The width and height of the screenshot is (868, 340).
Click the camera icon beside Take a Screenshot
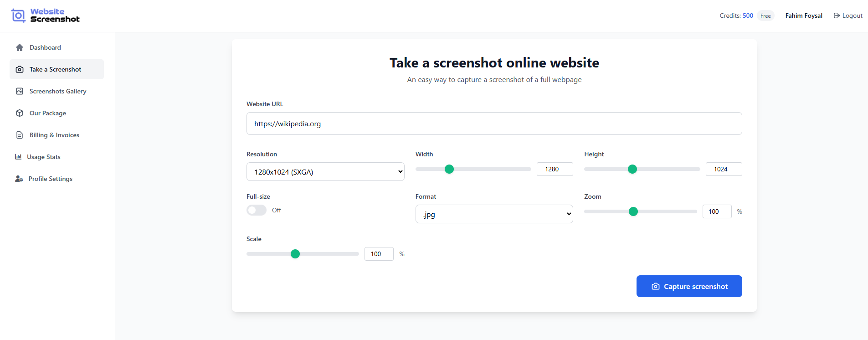pyautogui.click(x=20, y=69)
